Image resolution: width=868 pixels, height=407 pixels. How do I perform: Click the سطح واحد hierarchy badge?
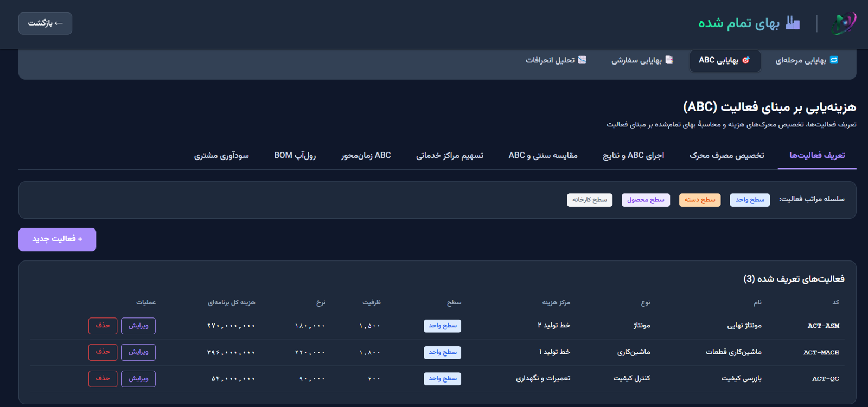pyautogui.click(x=750, y=200)
